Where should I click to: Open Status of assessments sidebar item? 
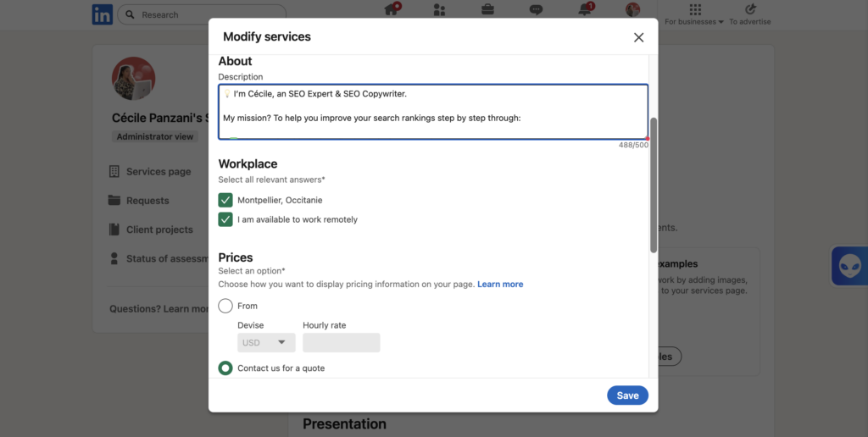point(167,258)
